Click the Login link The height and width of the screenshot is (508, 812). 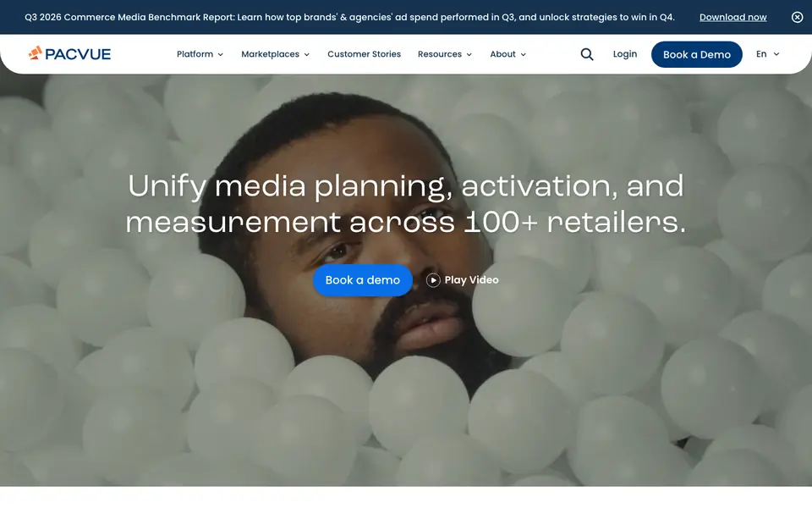[625, 54]
